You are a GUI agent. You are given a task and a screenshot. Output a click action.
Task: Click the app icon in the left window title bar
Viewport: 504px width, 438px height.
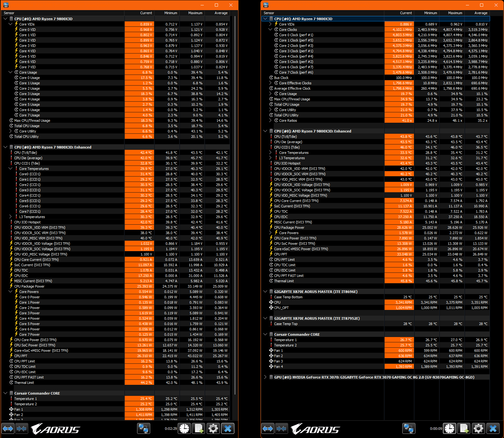point(6,5)
